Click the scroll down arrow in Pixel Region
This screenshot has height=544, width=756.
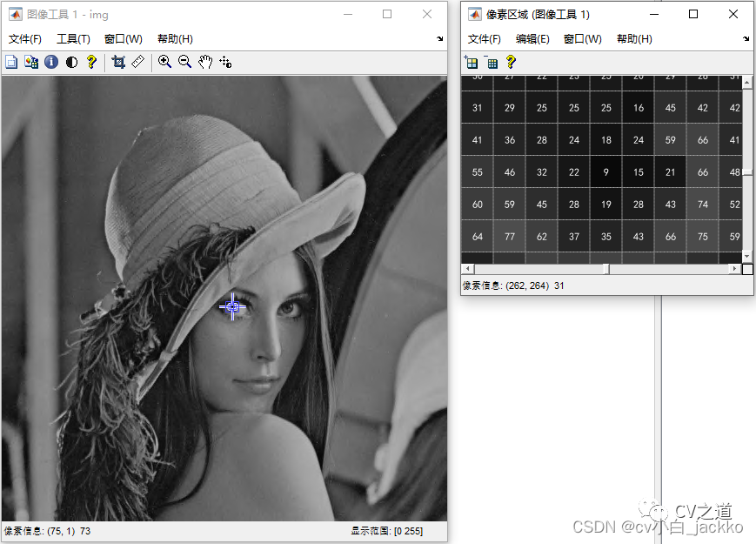tap(746, 256)
